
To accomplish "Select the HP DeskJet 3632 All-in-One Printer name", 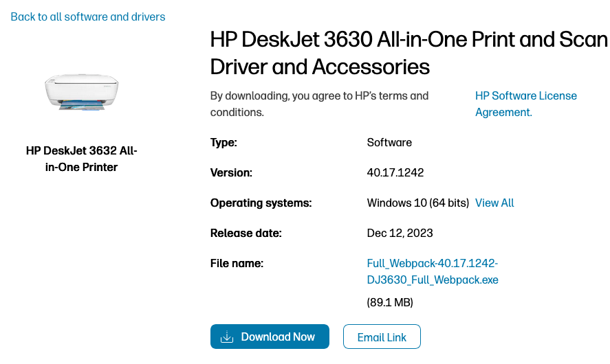I will (x=81, y=159).
